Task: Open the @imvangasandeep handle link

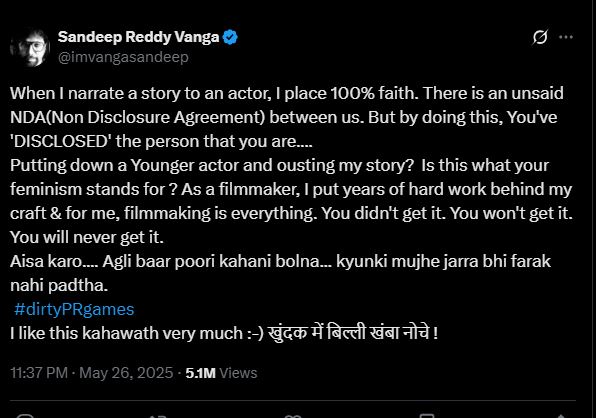Action: [123, 57]
